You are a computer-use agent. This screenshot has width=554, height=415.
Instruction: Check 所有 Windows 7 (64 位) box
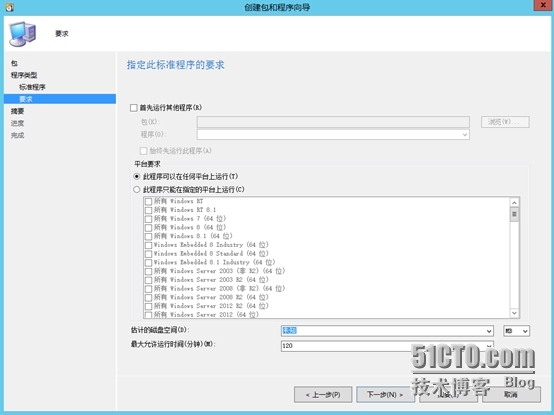149,219
